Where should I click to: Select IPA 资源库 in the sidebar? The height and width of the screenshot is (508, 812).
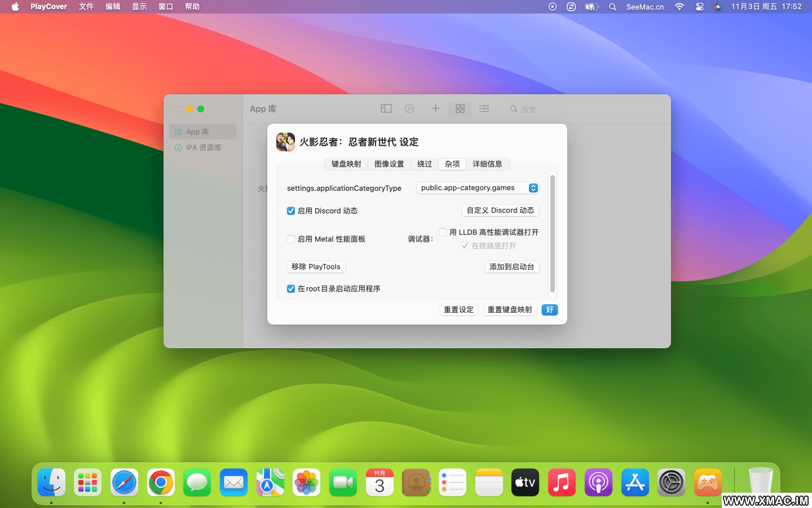click(x=203, y=147)
